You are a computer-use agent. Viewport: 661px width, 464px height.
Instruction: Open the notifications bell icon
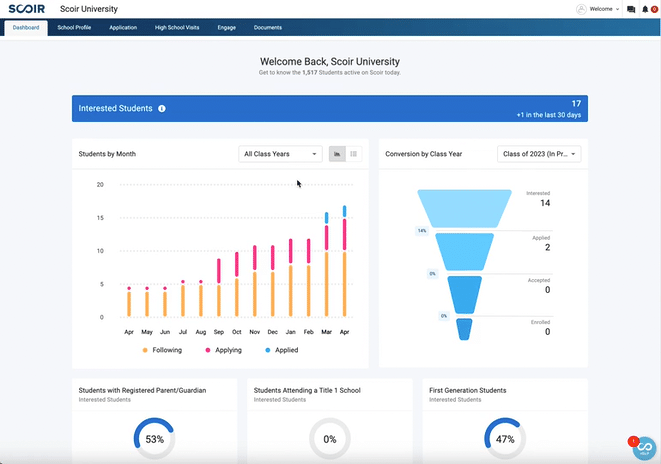click(645, 9)
